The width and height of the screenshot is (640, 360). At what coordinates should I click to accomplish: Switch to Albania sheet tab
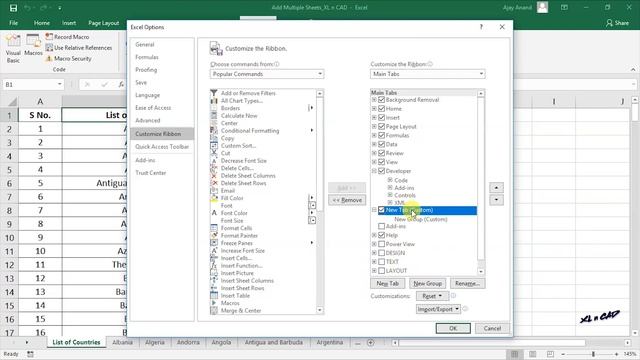122,342
